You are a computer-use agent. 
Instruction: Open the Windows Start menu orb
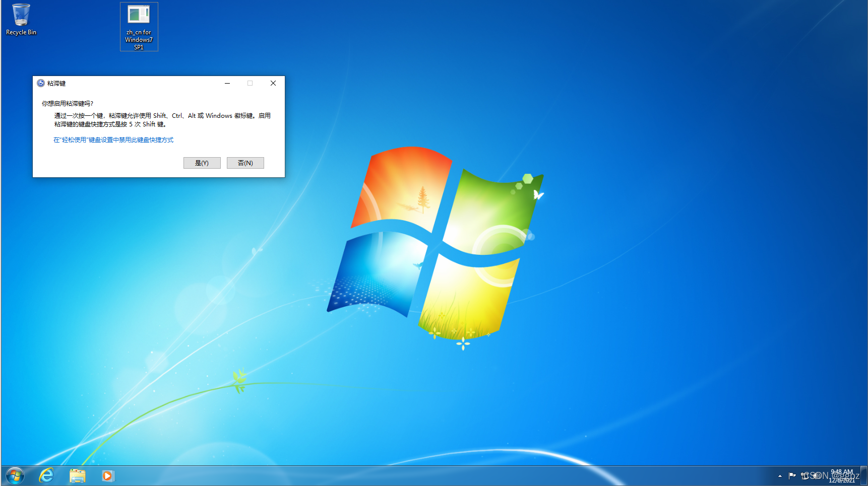coord(15,475)
